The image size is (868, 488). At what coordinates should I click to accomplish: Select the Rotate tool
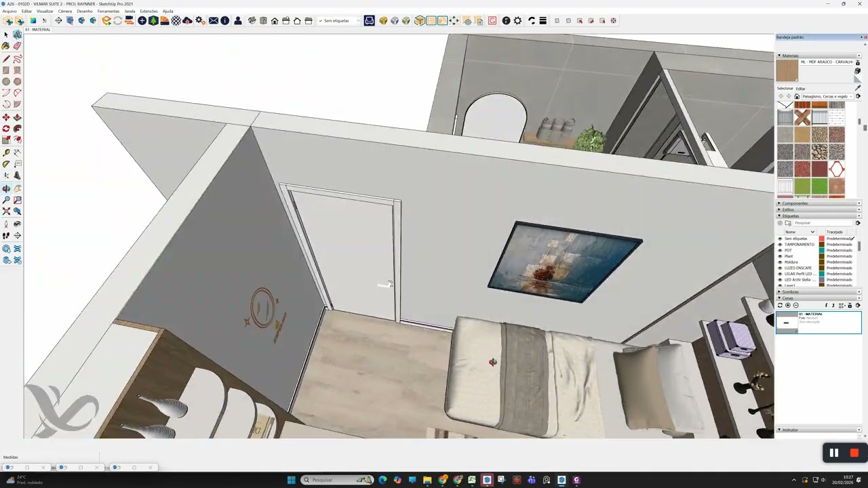tap(6, 129)
